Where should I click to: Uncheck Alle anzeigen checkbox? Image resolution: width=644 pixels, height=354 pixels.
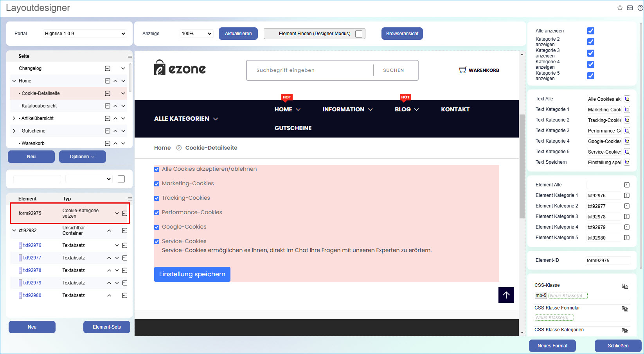[591, 31]
